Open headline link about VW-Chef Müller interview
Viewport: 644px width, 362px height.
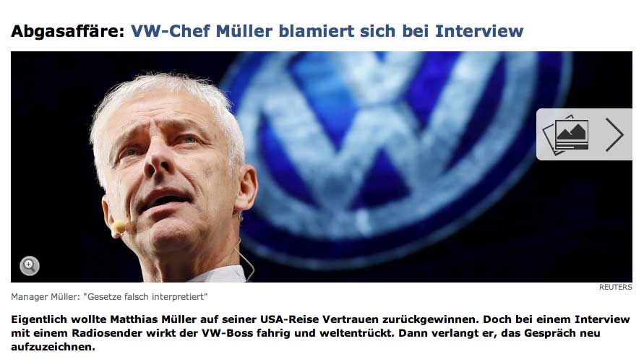[327, 31]
